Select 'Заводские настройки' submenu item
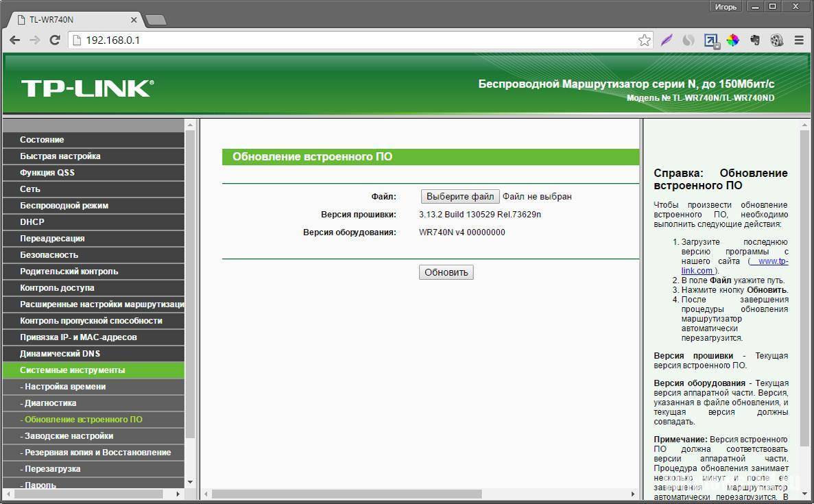This screenshot has height=504, width=814. (x=69, y=436)
